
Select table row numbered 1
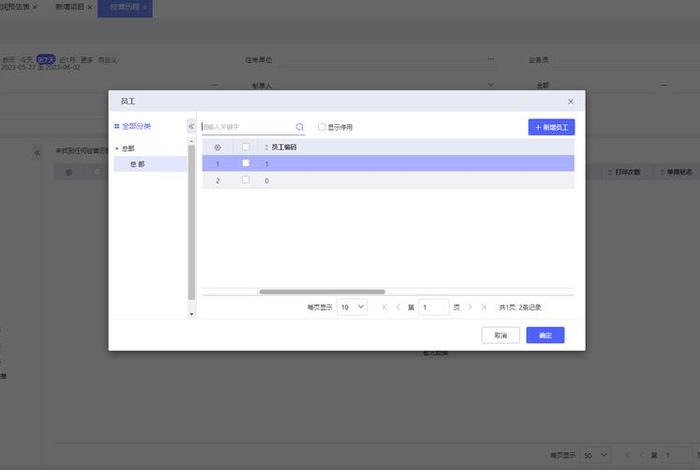point(388,163)
